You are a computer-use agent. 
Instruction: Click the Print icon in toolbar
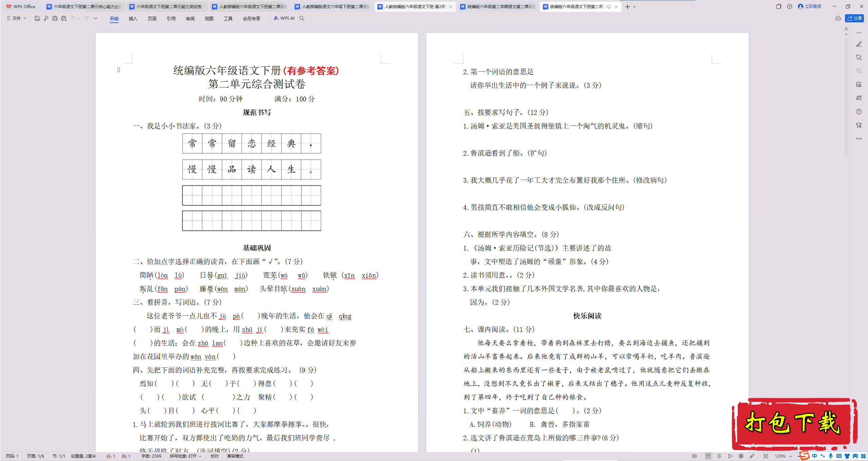pyautogui.click(x=55, y=18)
